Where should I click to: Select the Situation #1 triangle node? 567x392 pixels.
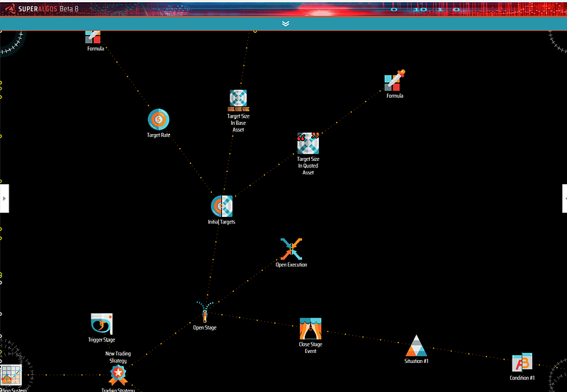416,345
